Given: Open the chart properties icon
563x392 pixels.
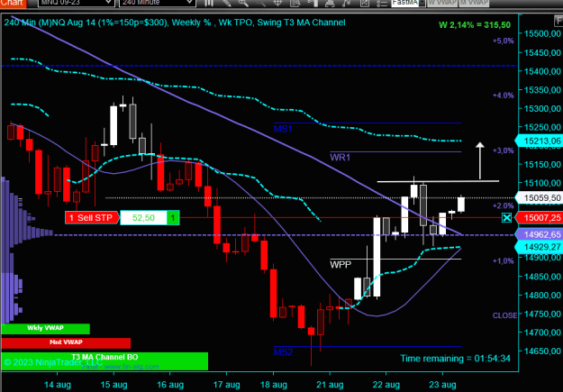Looking at the screenshot, I should (364, 4).
